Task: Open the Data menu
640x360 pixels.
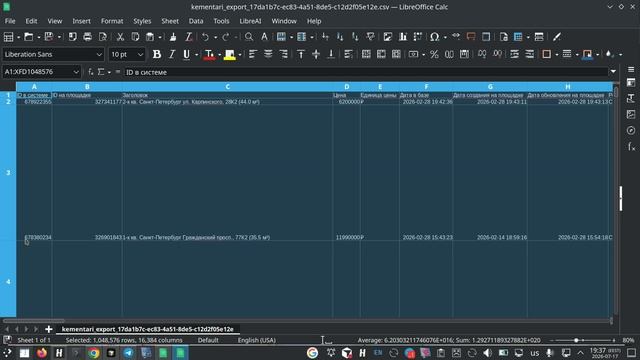Action: [x=196, y=21]
